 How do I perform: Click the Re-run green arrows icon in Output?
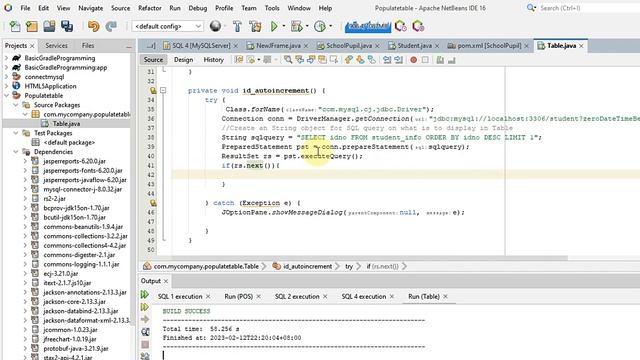(144, 295)
